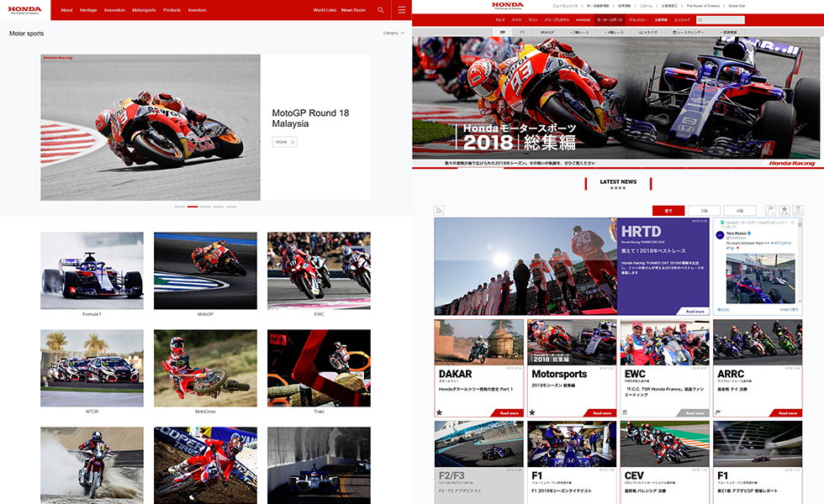Open the Heritage menu item

(x=88, y=10)
